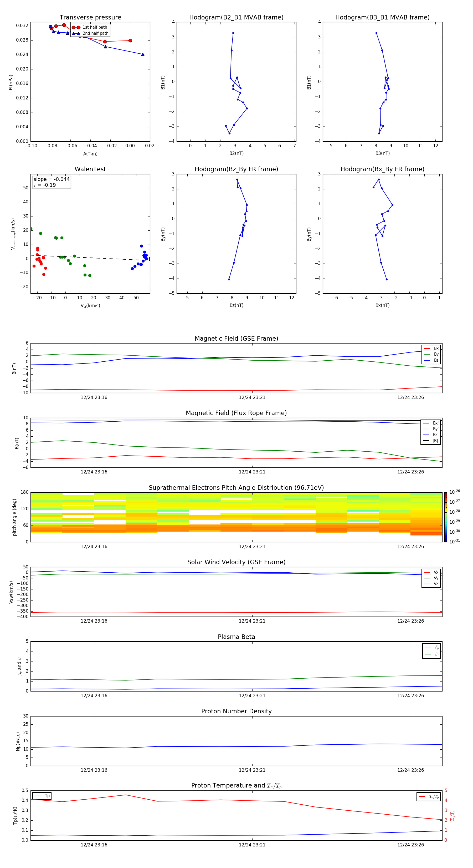Click the "A(T·m)" x-axis label
Image resolution: width=473 pixels, height=868 pixels.
click(90, 154)
